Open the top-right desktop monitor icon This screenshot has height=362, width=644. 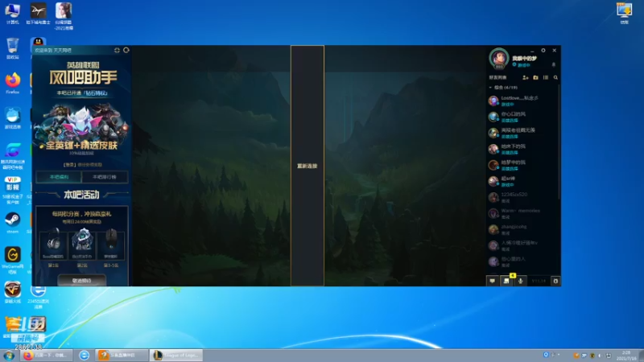tap(625, 13)
